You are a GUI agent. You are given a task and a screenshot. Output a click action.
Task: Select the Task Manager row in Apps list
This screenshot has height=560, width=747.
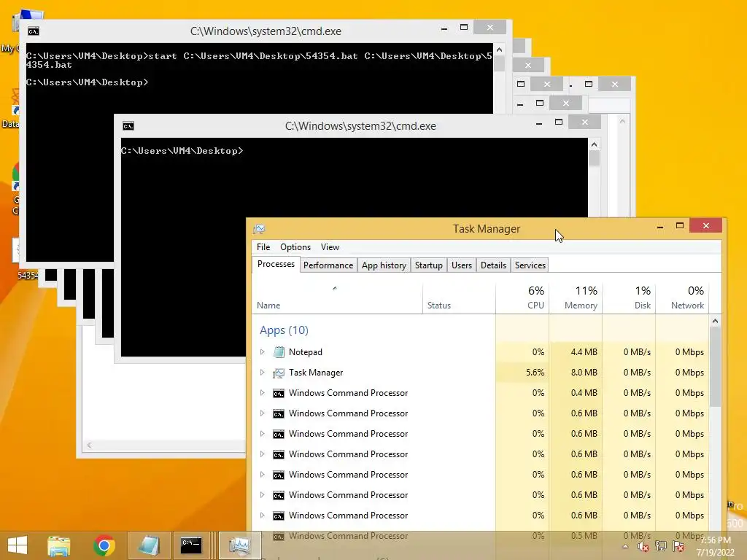coord(481,373)
